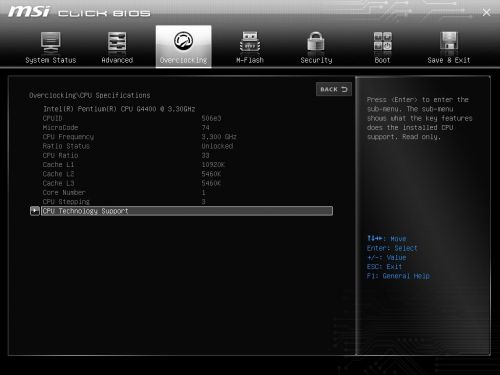Open the CPU Technology Support sub-menu row
The image size is (500, 375).
(x=187, y=211)
